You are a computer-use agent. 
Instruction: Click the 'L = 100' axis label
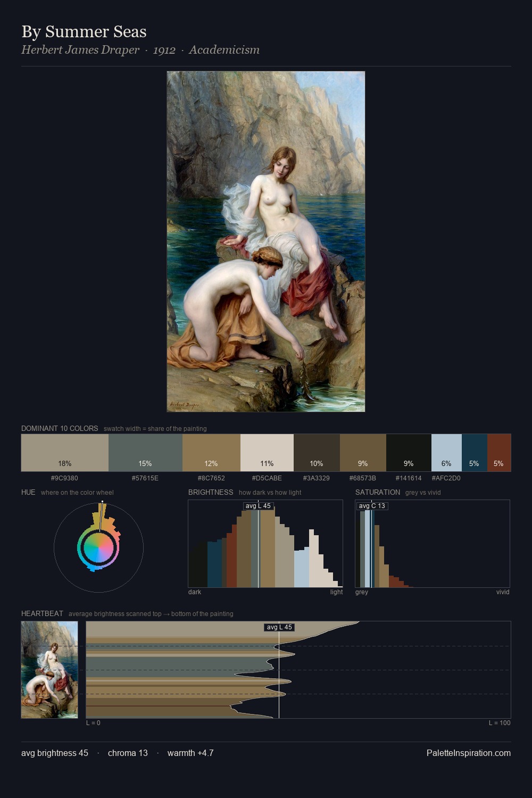(x=500, y=723)
